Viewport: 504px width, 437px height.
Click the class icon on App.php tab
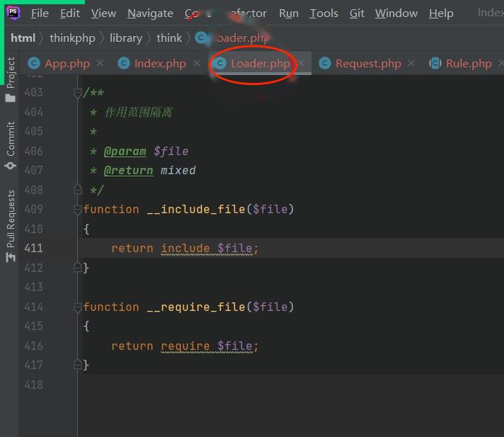(x=34, y=63)
